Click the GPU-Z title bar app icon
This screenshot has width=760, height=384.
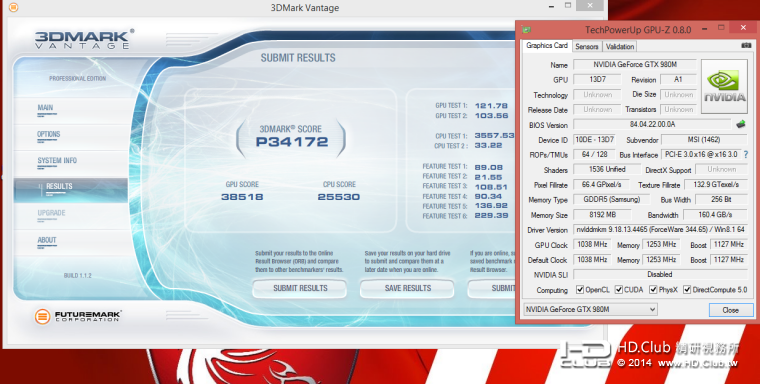(526, 30)
